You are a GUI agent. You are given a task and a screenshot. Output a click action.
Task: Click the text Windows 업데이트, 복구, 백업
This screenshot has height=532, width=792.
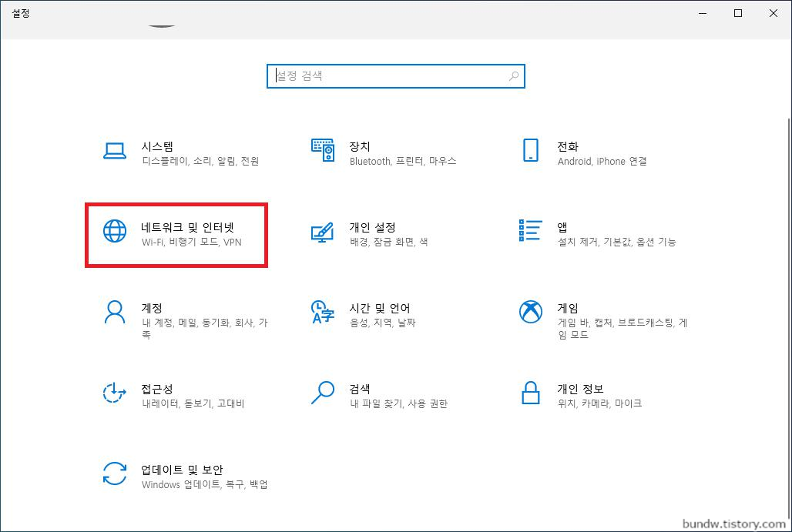[x=205, y=484]
